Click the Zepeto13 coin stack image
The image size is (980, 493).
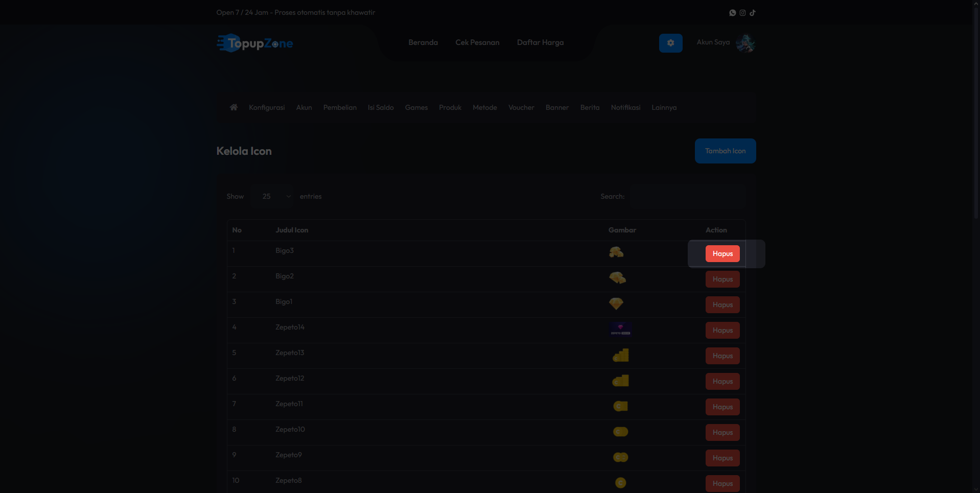coord(621,355)
